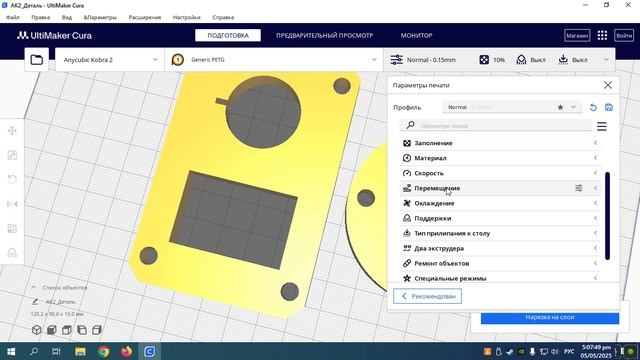Select the Mirror tool in left toolbar
Screen dimensions: 640x360
pos(12,204)
